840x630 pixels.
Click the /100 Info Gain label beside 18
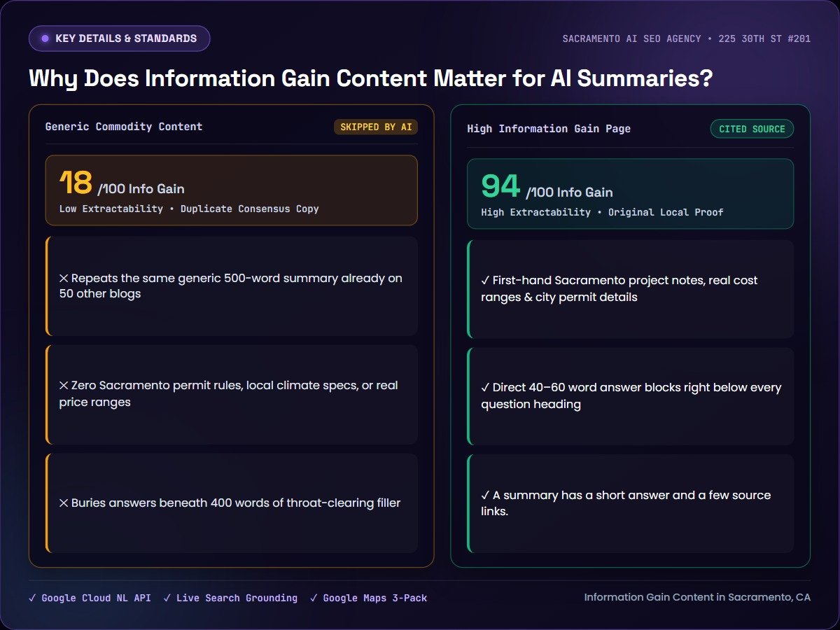pos(141,189)
